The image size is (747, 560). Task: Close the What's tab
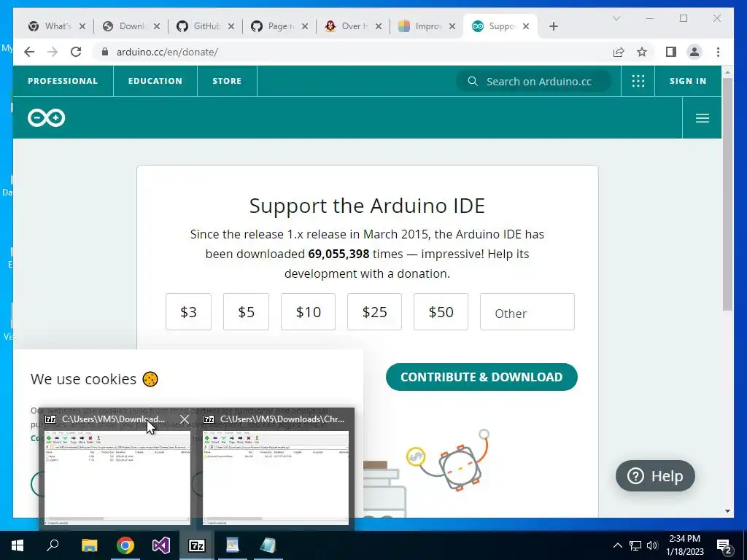pyautogui.click(x=82, y=26)
